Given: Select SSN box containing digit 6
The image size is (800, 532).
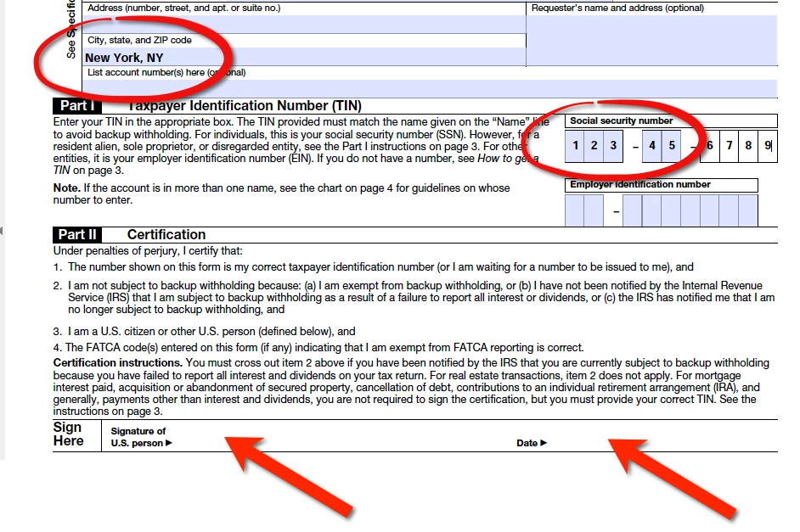Looking at the screenshot, I should click(710, 146).
